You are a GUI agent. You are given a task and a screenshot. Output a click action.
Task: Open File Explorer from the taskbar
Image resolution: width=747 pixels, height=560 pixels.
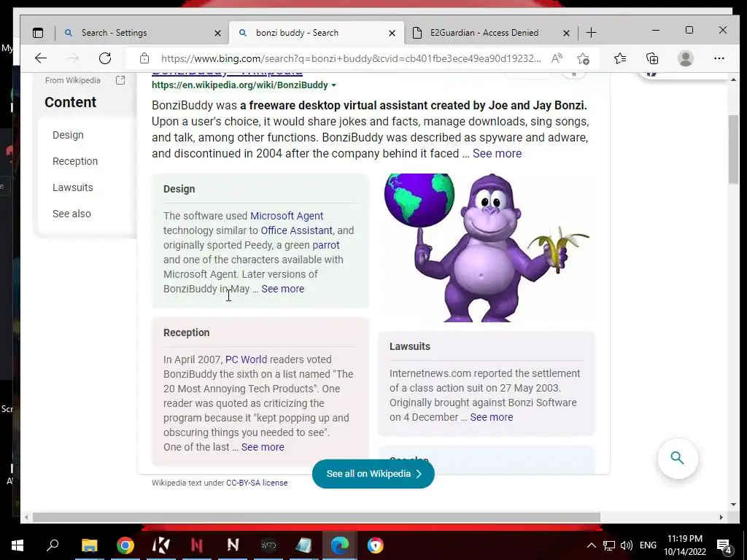click(x=89, y=545)
